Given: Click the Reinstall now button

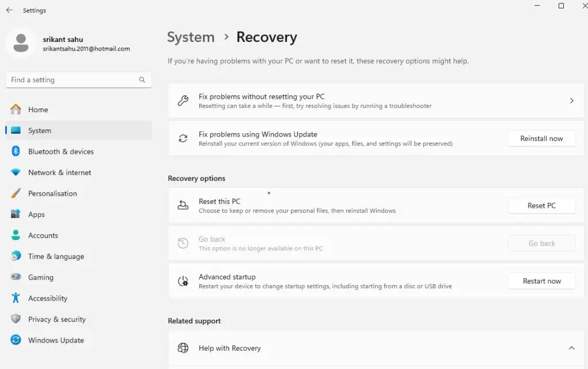Looking at the screenshot, I should tap(541, 138).
